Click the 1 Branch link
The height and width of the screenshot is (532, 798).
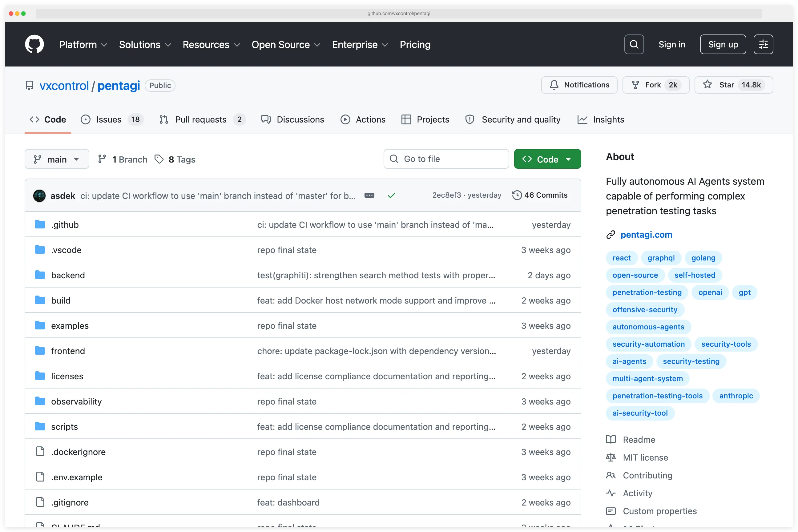123,159
